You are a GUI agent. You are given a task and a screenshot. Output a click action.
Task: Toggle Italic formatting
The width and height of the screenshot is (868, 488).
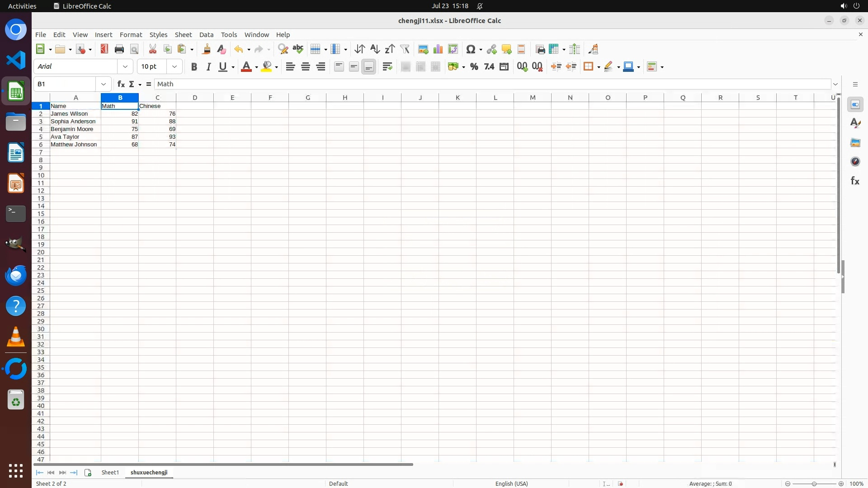click(x=208, y=67)
